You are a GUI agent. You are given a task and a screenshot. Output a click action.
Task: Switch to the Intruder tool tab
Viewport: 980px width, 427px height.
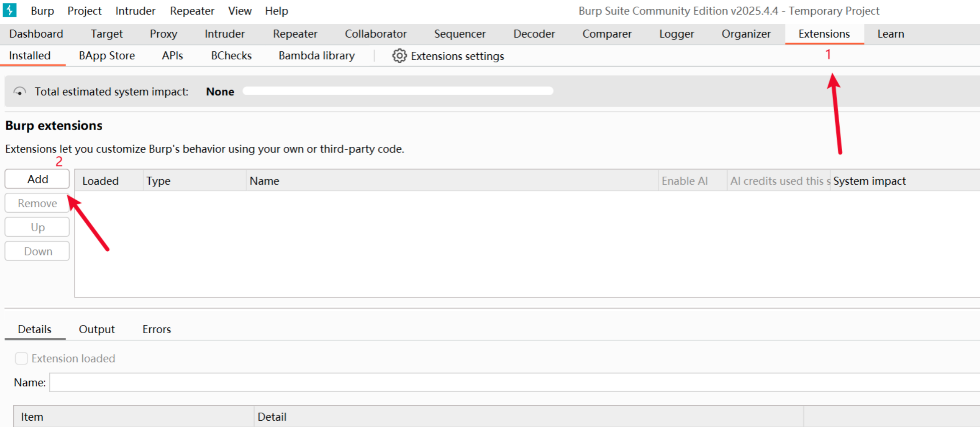point(224,34)
